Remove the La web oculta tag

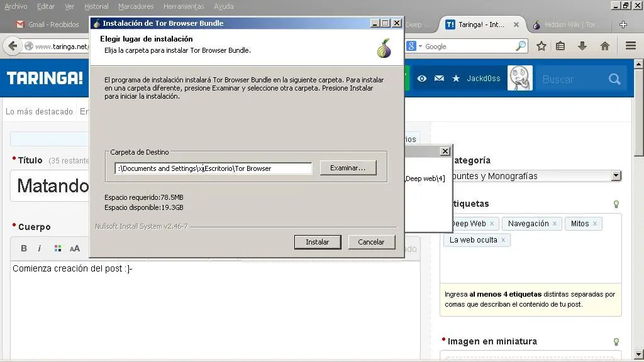(x=503, y=240)
